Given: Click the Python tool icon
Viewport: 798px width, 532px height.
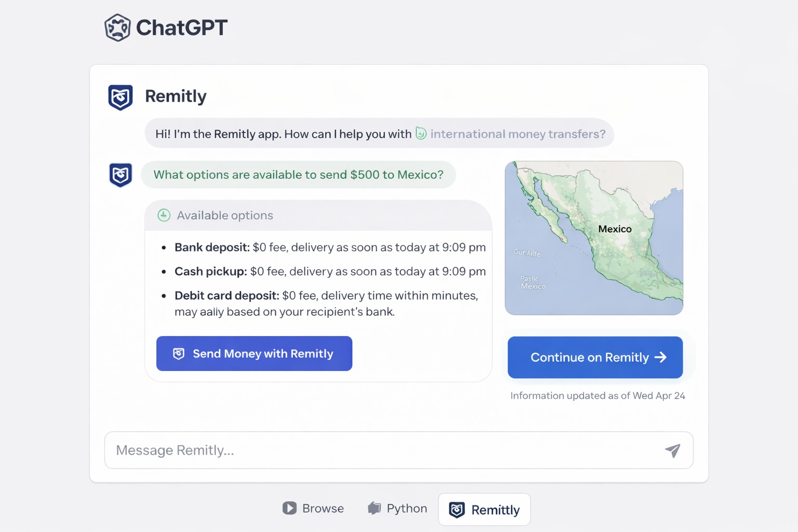Looking at the screenshot, I should [374, 508].
